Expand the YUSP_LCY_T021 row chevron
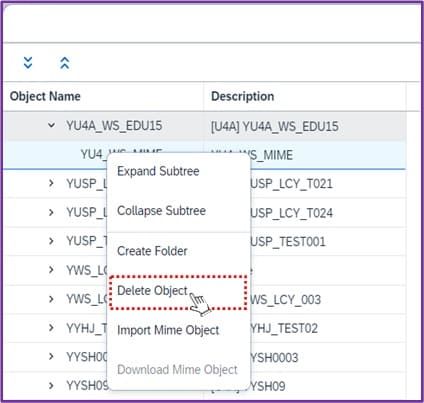424x403 pixels. (51, 183)
